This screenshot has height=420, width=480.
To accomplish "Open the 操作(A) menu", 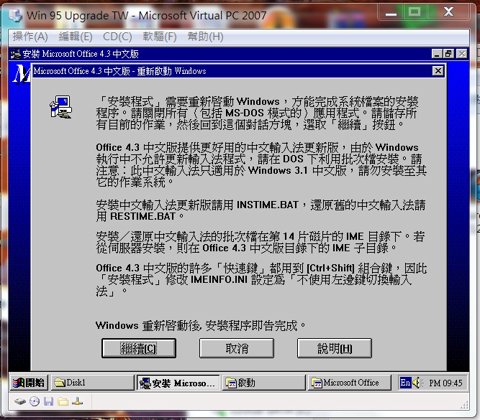I will 30,36.
